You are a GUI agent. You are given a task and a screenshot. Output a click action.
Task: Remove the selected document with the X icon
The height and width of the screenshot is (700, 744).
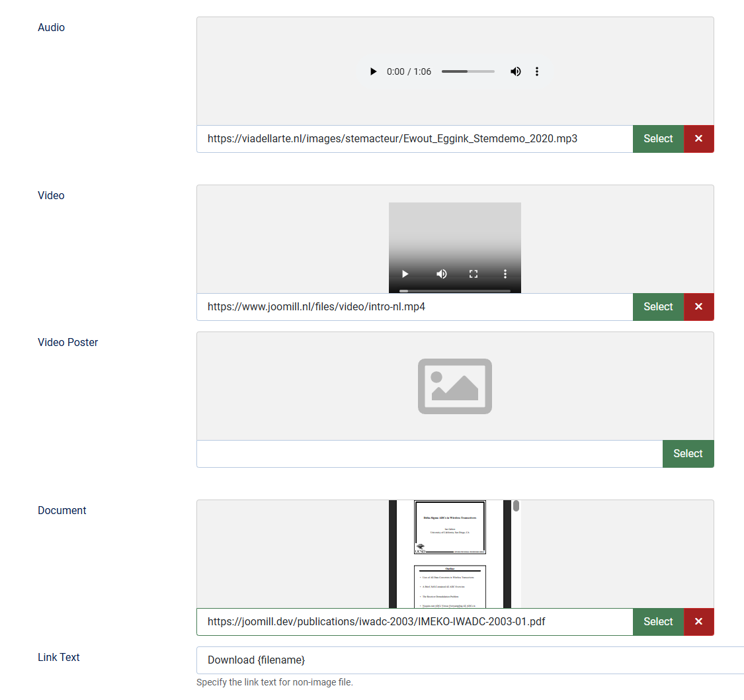pyautogui.click(x=698, y=621)
